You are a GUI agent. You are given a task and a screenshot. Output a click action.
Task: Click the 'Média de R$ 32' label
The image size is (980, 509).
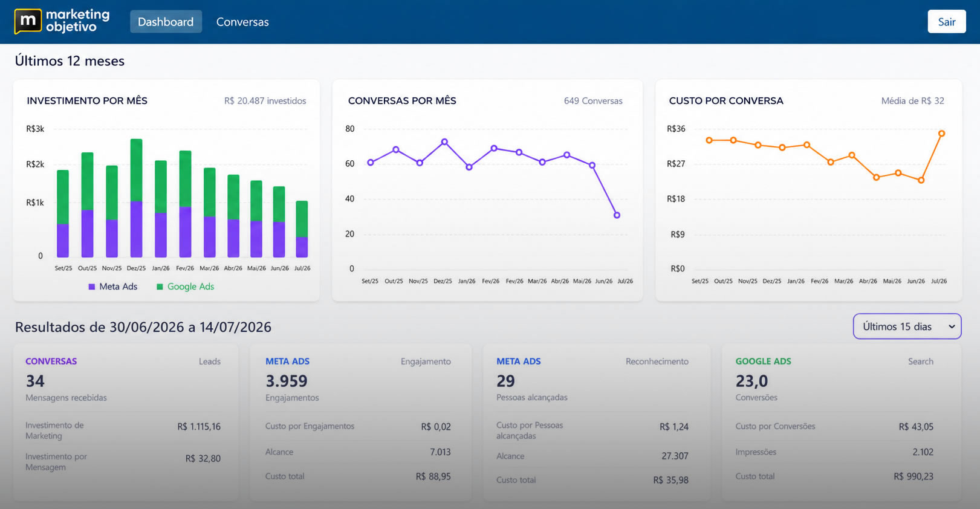[x=912, y=101]
